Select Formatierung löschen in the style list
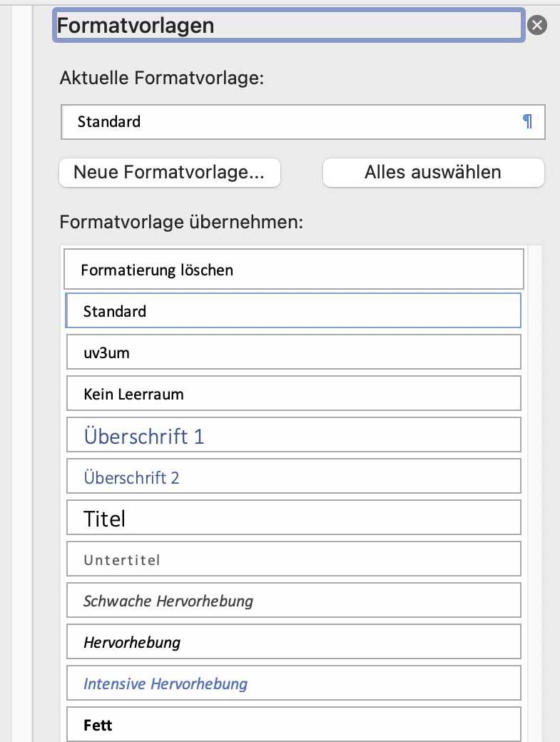Screen dimensions: 560x742 [293, 270]
